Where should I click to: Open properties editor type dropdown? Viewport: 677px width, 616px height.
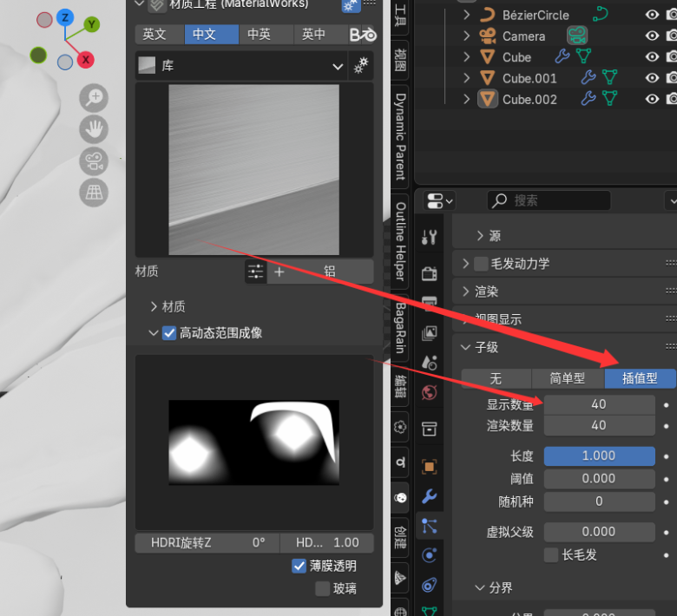439,200
